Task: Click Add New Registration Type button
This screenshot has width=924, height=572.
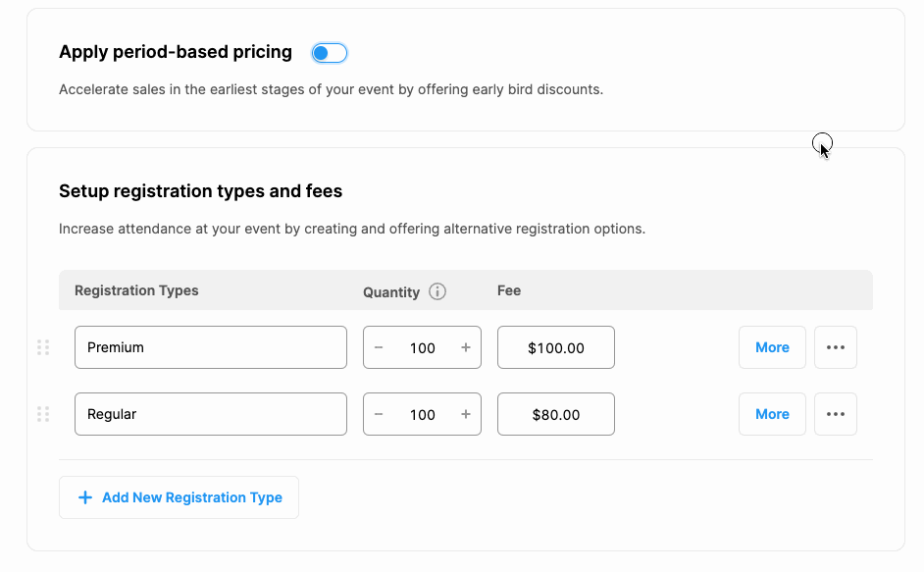Action: (180, 497)
